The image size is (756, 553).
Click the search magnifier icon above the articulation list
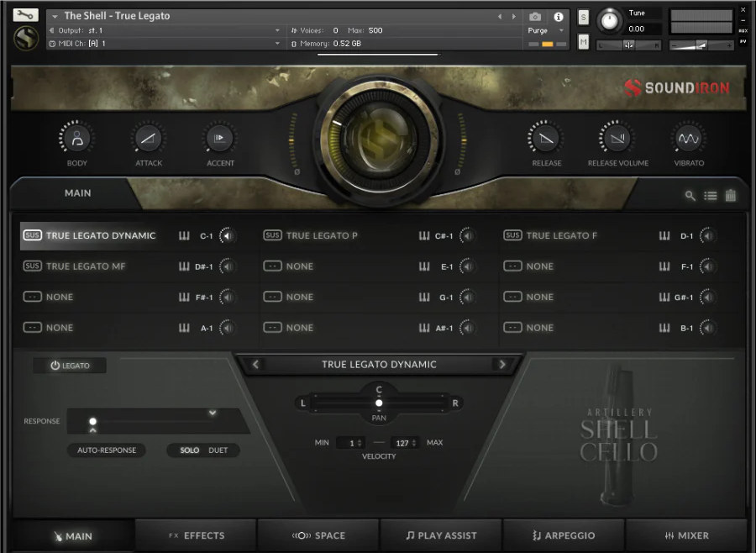click(x=690, y=195)
